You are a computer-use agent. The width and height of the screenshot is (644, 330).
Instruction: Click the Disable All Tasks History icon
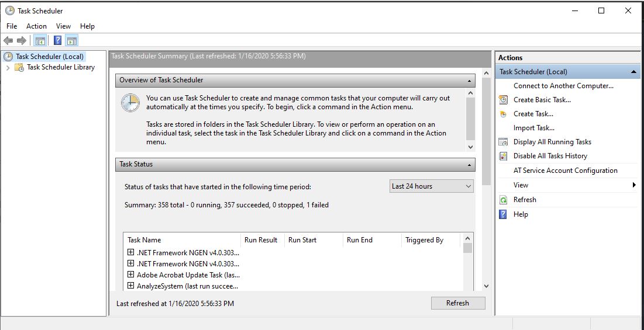click(x=503, y=156)
